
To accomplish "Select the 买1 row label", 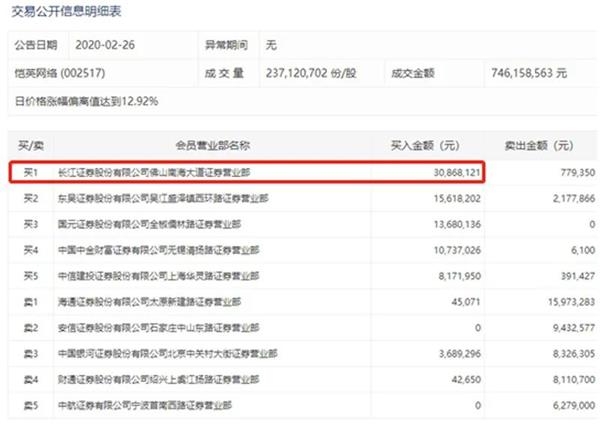I will (31, 173).
